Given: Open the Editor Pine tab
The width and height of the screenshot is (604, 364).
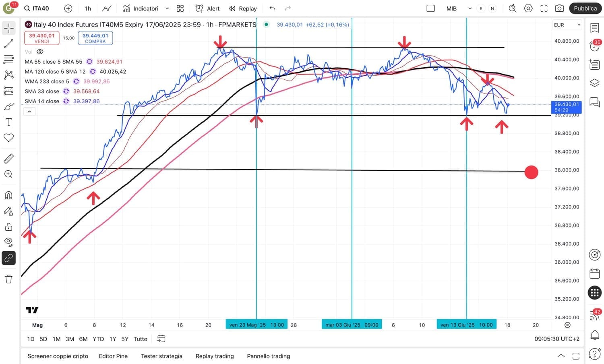Looking at the screenshot, I should click(113, 356).
